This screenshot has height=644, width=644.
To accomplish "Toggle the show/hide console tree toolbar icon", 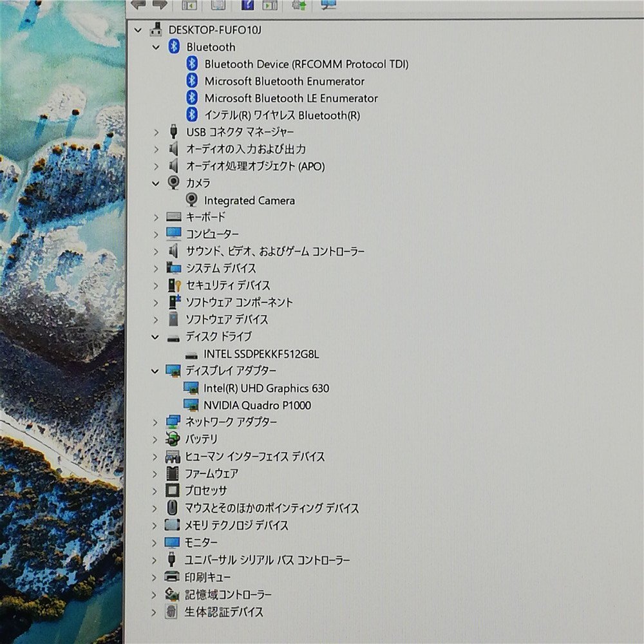I will (189, 4).
